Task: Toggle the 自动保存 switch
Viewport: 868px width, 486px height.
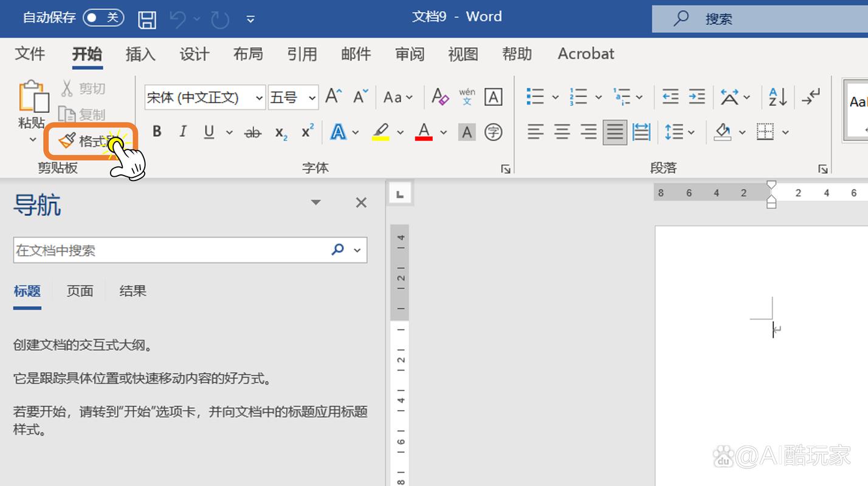Action: pyautogui.click(x=103, y=18)
